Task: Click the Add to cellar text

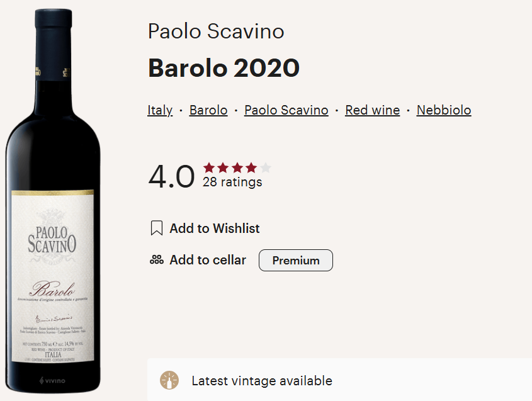Action: (x=208, y=260)
